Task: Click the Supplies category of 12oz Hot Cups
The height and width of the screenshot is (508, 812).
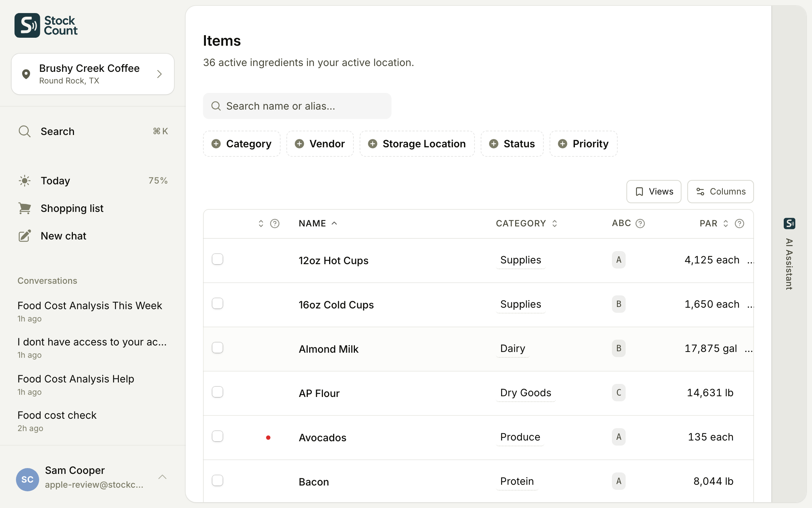Action: click(521, 260)
